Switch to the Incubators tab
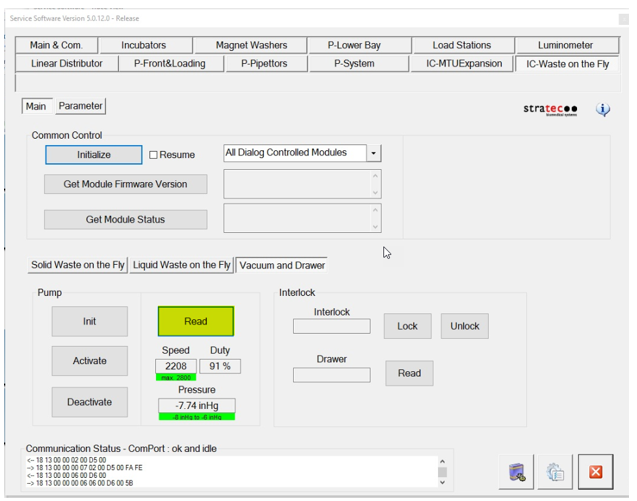Viewport: 637px width, 501px height. point(144,45)
